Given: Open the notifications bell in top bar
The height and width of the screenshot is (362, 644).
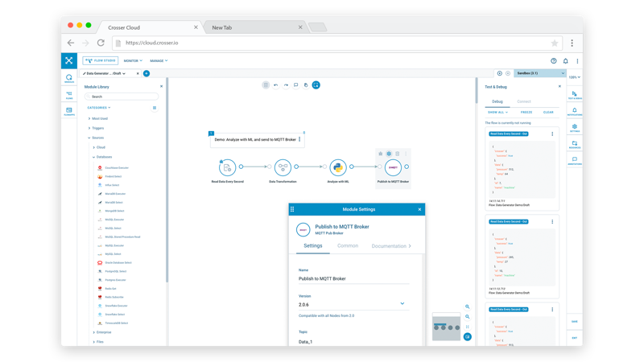Looking at the screenshot, I should click(565, 60).
